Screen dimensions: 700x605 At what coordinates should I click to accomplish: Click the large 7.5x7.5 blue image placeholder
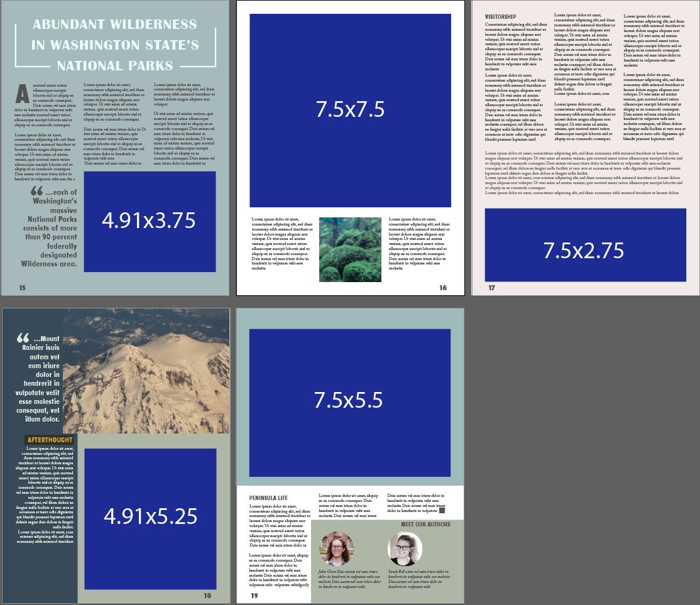[x=350, y=108]
